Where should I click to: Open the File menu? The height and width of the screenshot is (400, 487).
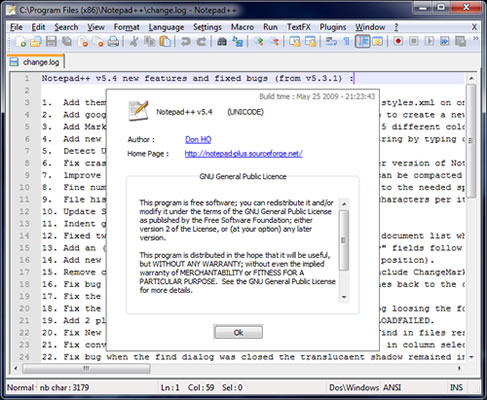(16, 27)
